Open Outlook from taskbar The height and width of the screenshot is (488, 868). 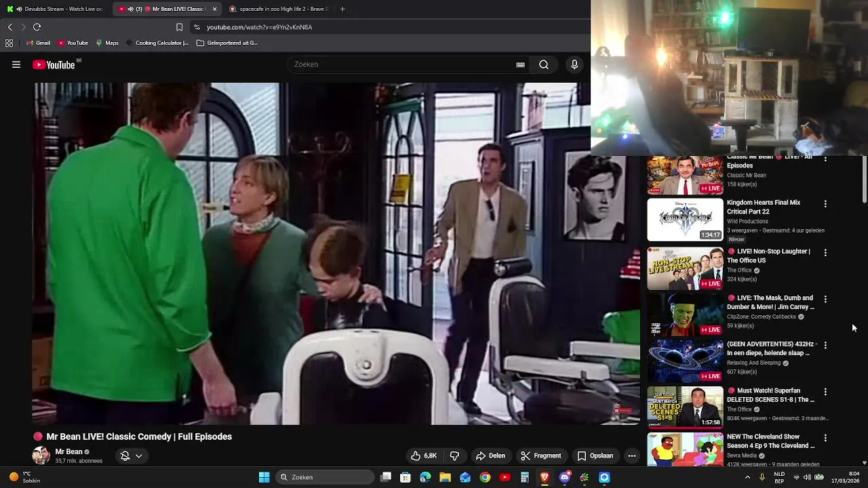click(465, 477)
